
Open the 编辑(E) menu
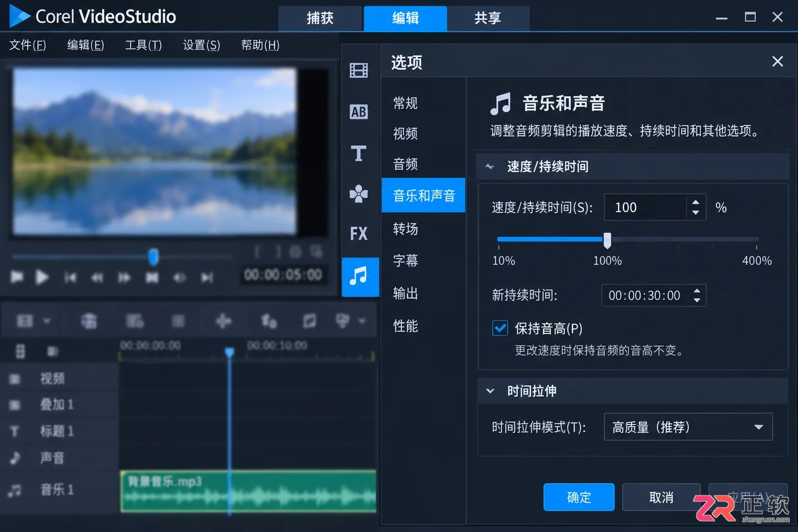(86, 45)
